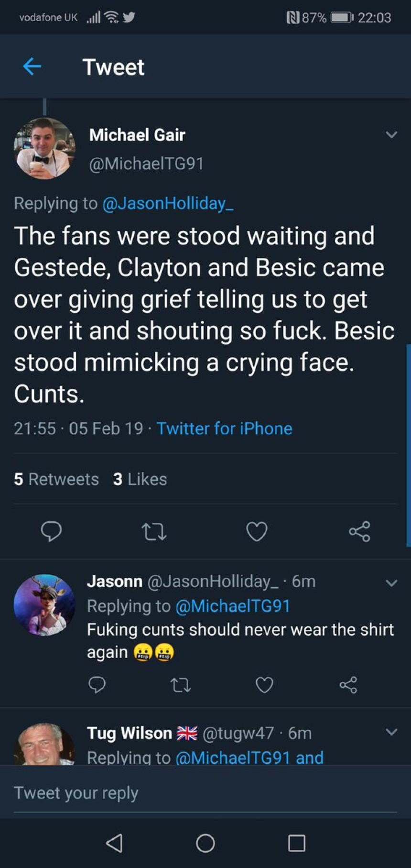Tap the Tweet your reply field
Screen dimensions: 411x868
click(x=205, y=792)
